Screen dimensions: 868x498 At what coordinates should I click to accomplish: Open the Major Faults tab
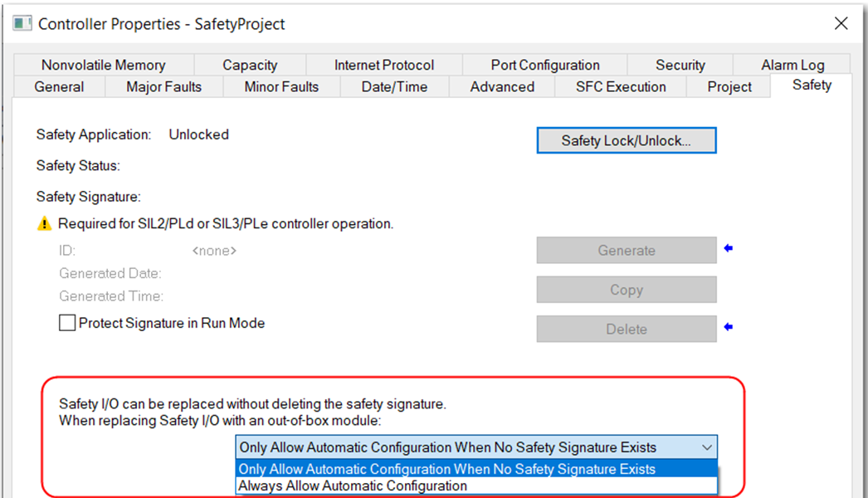point(163,87)
